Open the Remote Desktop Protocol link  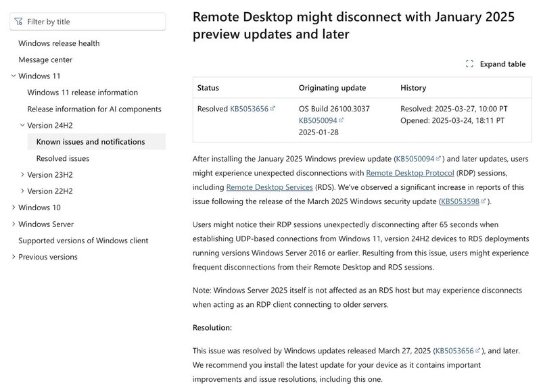(410, 173)
